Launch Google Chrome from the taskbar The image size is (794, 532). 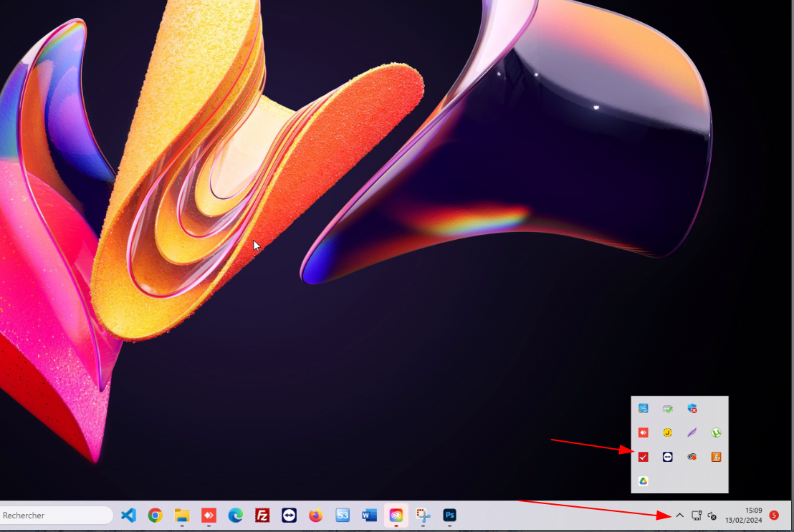point(156,516)
